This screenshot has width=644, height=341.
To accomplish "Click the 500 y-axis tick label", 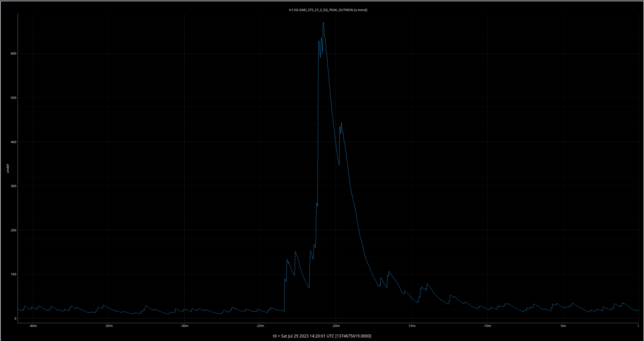I will [13, 98].
